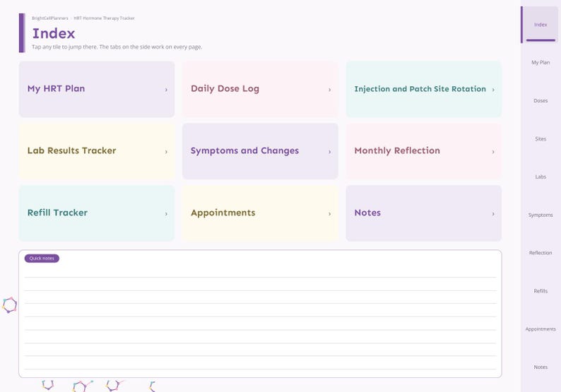Open the Appointments tile
Viewport: 561px width, 392px height.
click(260, 213)
